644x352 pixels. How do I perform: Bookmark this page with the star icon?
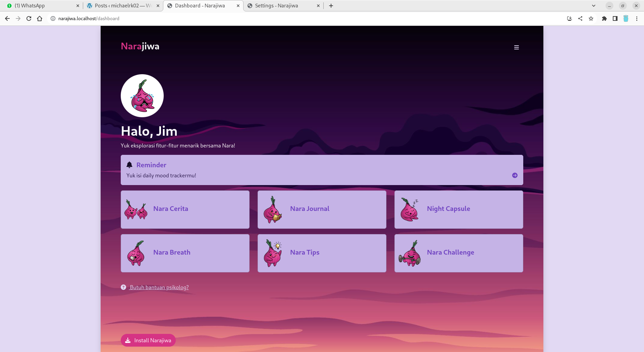pos(591,18)
